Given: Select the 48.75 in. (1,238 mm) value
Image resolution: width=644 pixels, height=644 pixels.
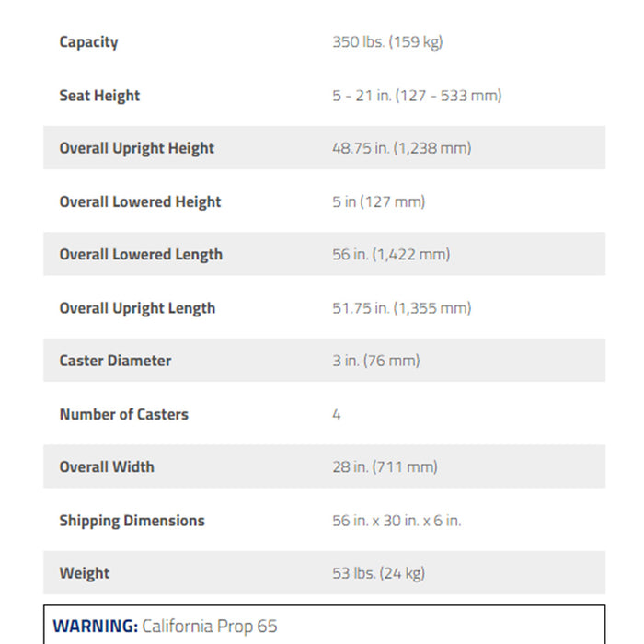Looking at the screenshot, I should coord(401,148).
